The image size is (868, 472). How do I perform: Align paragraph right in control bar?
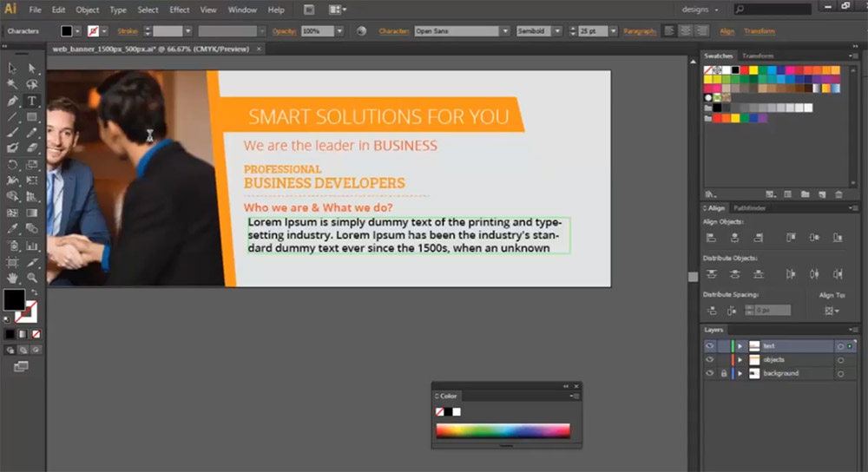[x=702, y=31]
